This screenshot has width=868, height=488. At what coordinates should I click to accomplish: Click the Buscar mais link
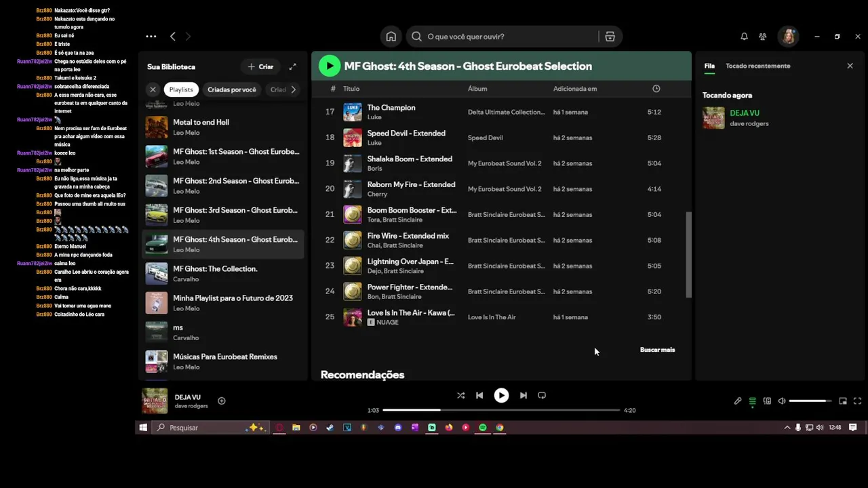coord(657,350)
